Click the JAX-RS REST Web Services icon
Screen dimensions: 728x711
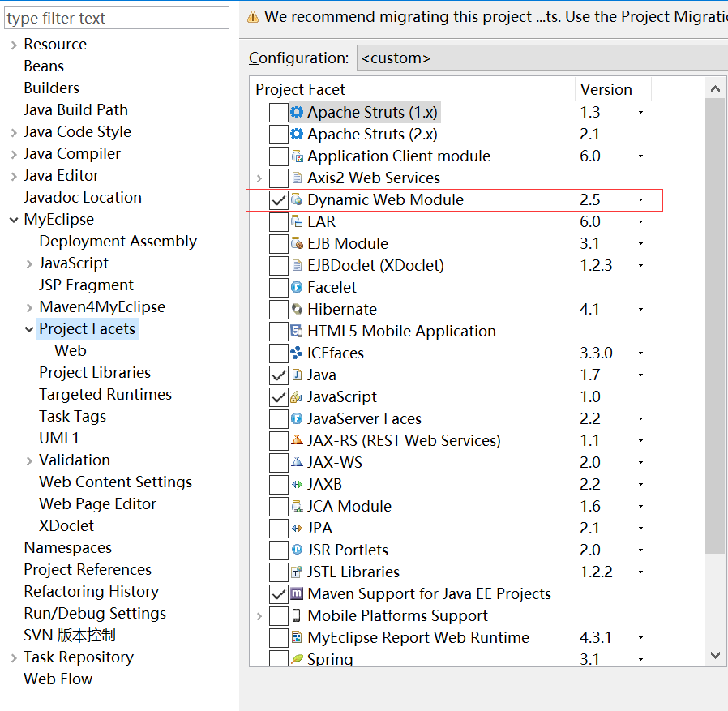297,441
